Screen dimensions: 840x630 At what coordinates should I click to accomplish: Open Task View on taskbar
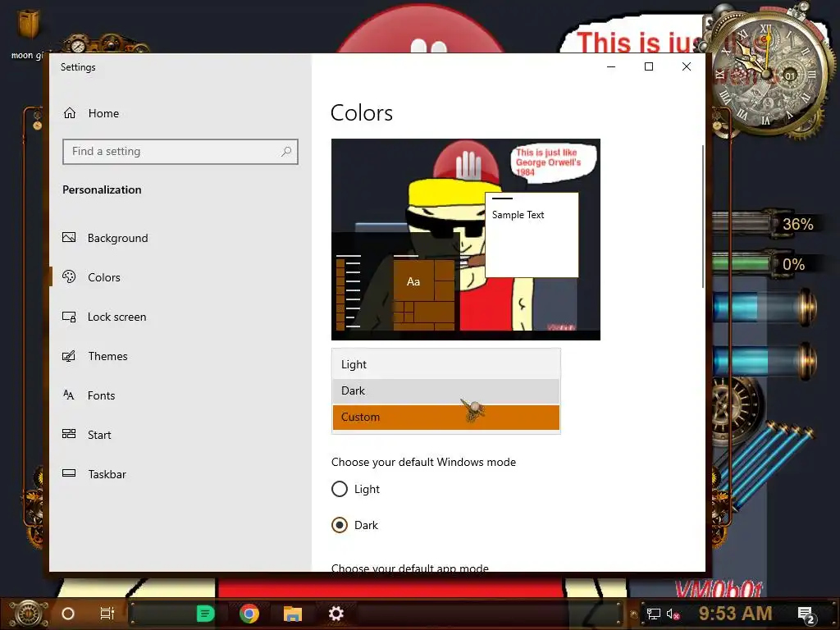107,614
